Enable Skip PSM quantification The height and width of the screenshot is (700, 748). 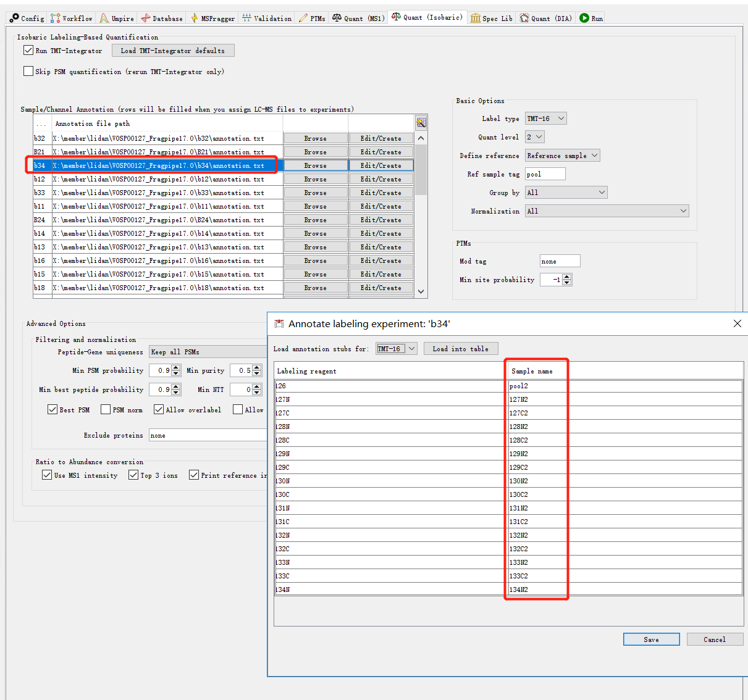(x=28, y=71)
